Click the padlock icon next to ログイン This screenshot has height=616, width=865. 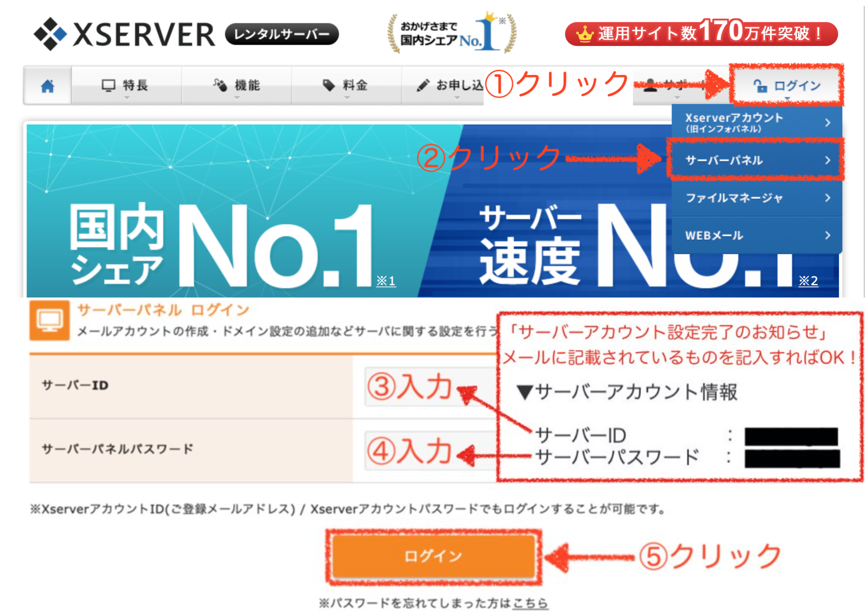(760, 86)
